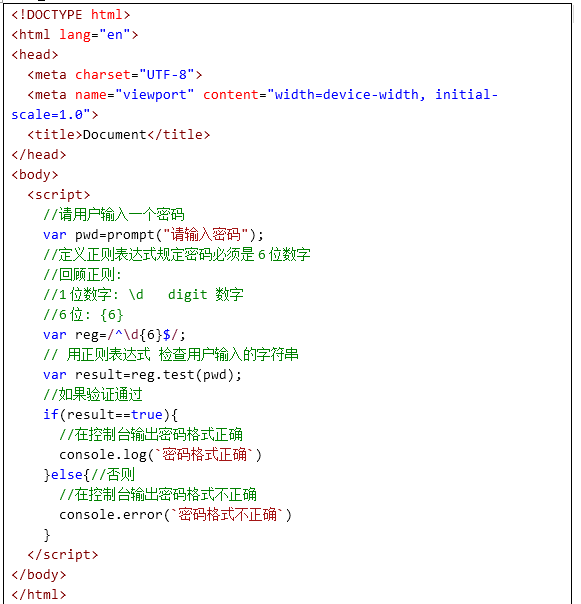Click the var result=reg.test(pwd); line
Viewport: 581px width, 604px height.
143,375
